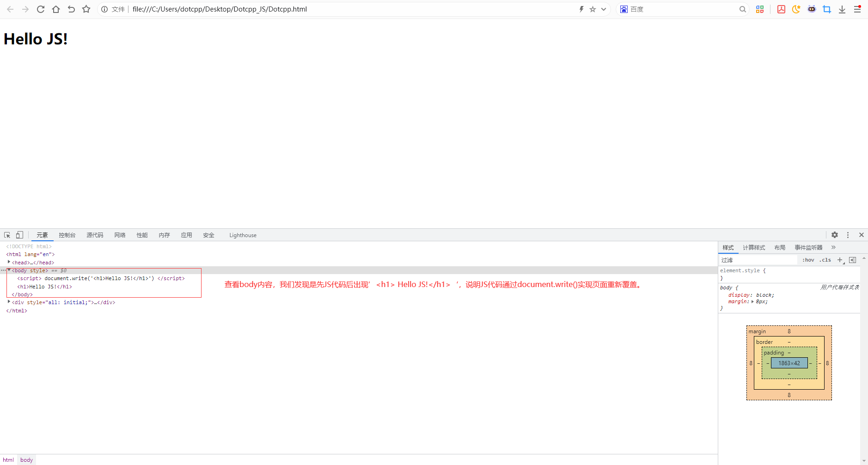Toggle :hov pseudo-class states in Styles pane
The image size is (868, 465).
click(x=808, y=260)
